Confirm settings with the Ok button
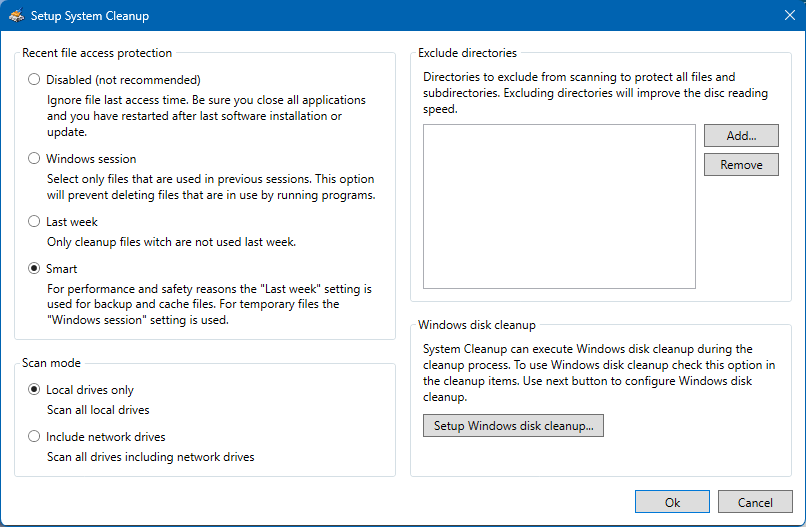This screenshot has width=806, height=527. (x=672, y=502)
